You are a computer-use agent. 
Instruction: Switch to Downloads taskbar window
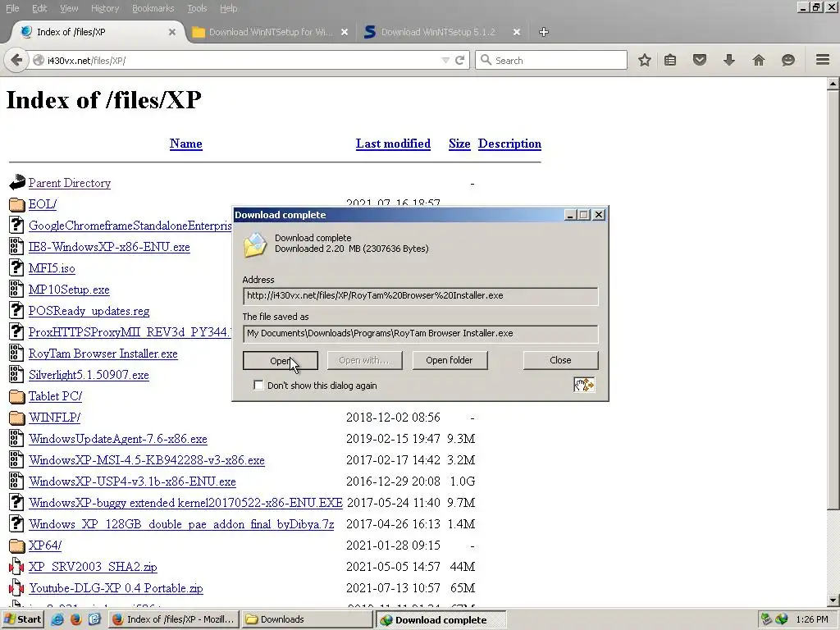307,619
